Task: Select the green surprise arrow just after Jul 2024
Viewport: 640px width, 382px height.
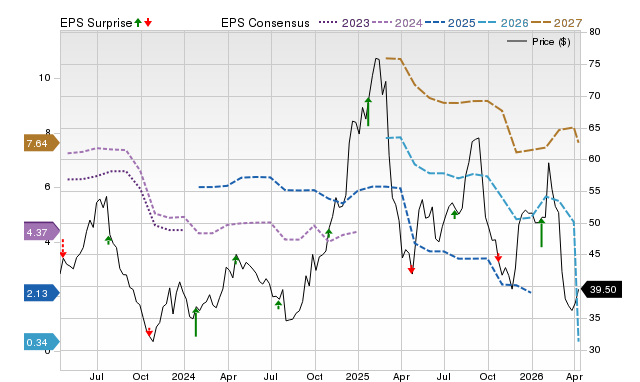Action: pos(278,304)
